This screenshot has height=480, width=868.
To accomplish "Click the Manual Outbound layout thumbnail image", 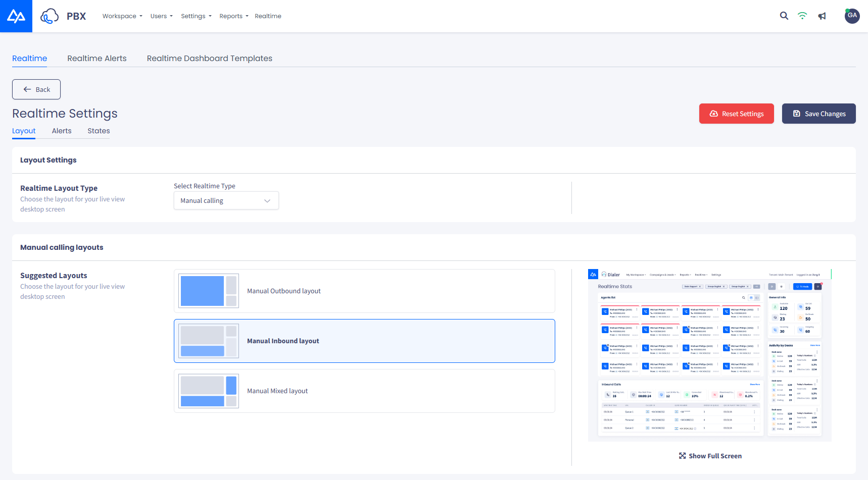I will (209, 291).
